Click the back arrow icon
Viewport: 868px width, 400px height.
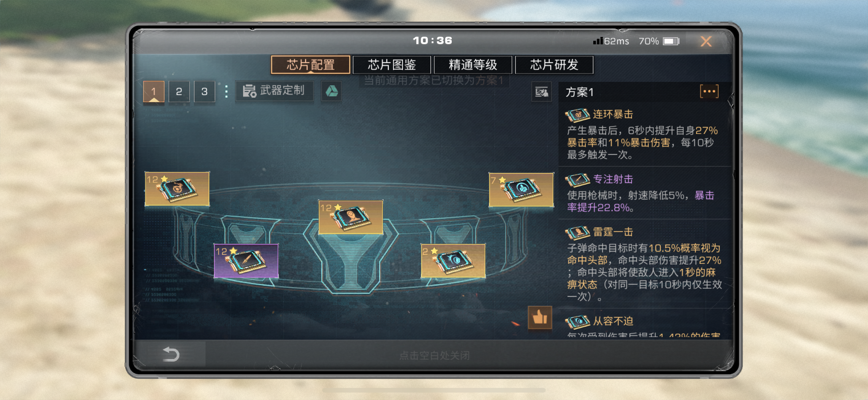[171, 354]
